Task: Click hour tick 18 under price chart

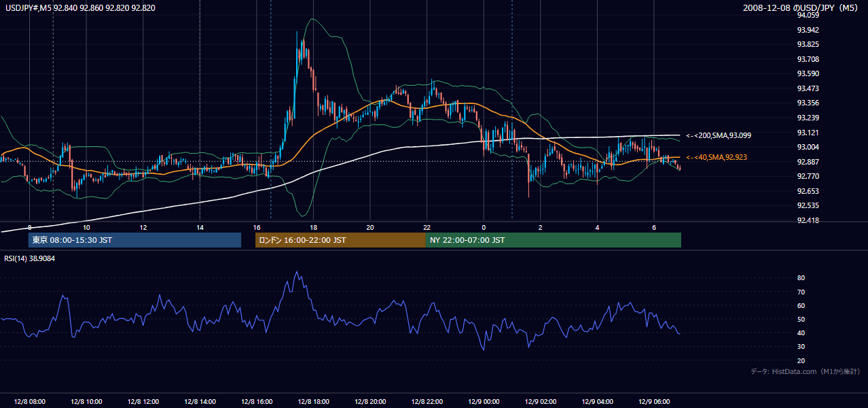Action: click(313, 227)
